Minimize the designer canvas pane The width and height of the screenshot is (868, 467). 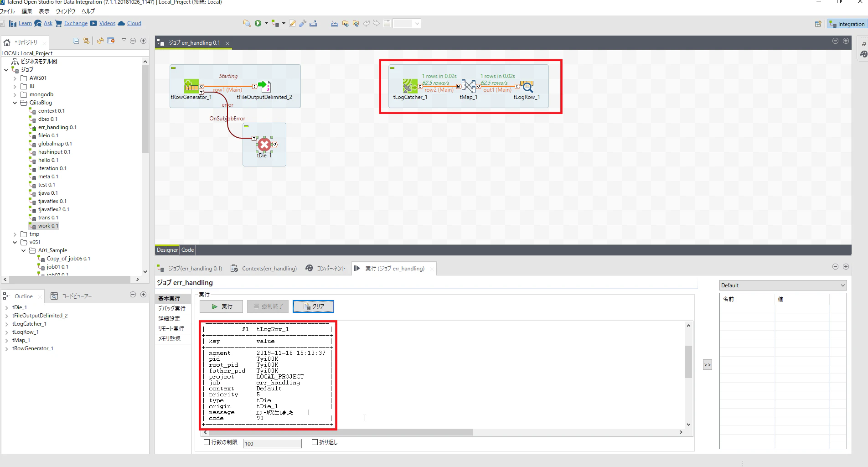click(x=835, y=41)
